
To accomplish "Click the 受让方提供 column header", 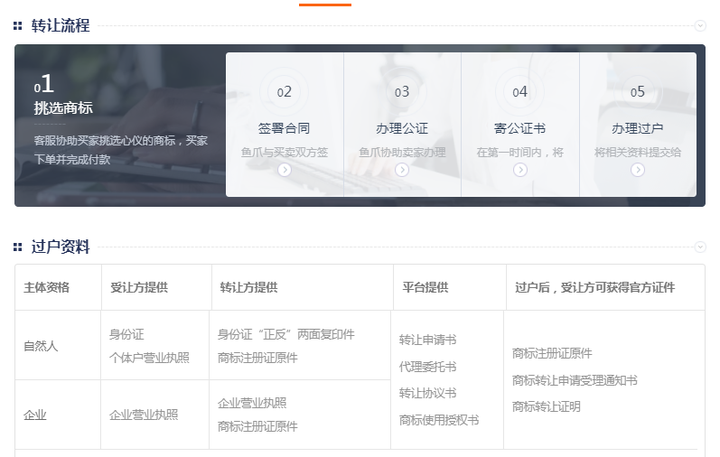I will [x=139, y=288].
